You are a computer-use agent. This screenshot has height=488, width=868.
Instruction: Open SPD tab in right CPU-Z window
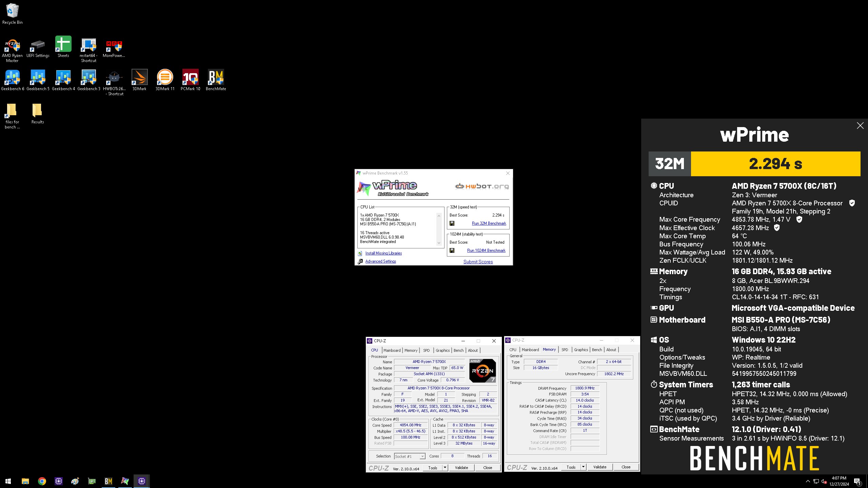click(565, 350)
